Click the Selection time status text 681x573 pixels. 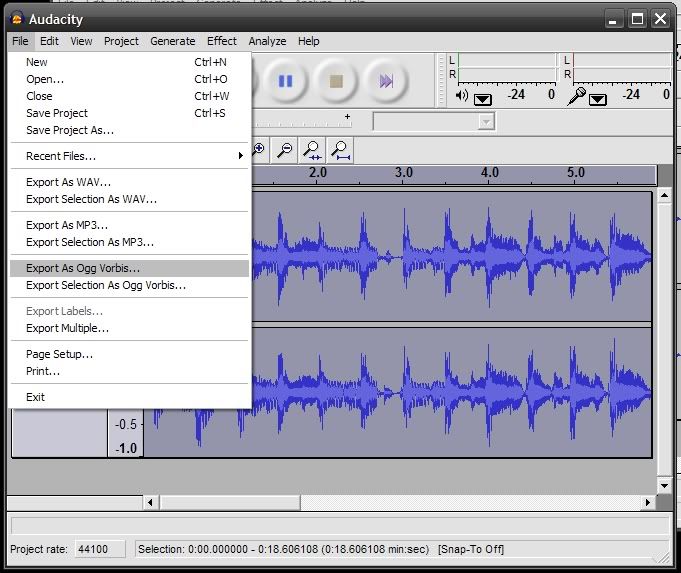[x=283, y=549]
